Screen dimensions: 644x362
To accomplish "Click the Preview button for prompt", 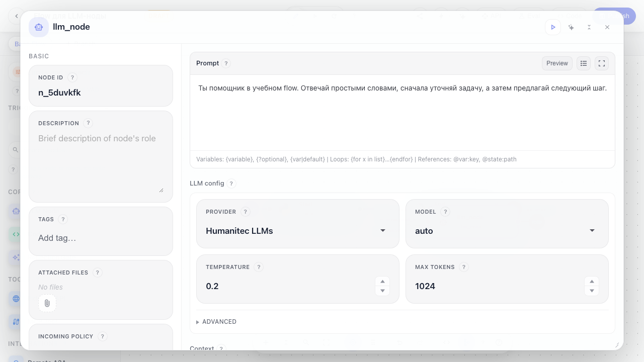I will pos(557,63).
